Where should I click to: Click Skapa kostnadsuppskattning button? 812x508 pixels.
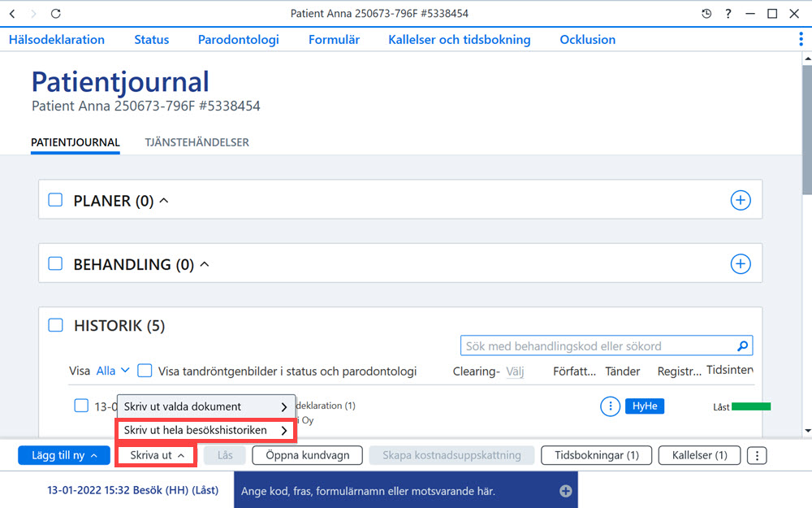[x=451, y=456]
